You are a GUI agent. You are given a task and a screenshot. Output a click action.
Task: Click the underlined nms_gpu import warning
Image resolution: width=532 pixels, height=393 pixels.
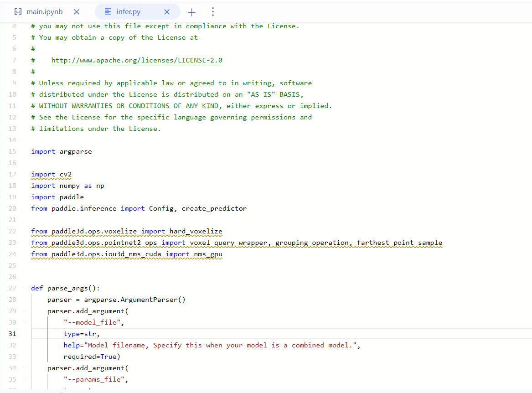(x=209, y=254)
